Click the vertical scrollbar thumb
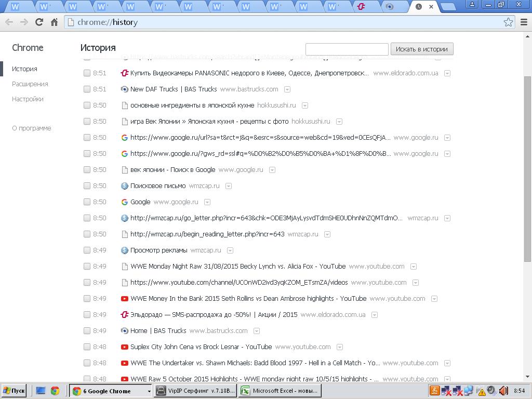Image resolution: width=532 pixels, height=399 pixels. coord(527,169)
